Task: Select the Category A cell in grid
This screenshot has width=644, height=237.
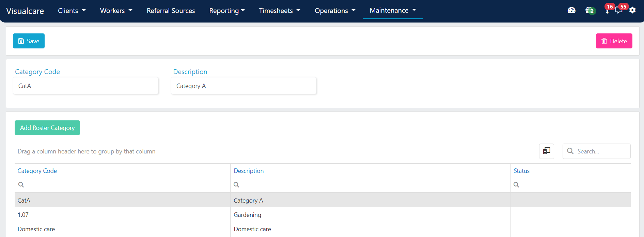Action: 370,200
